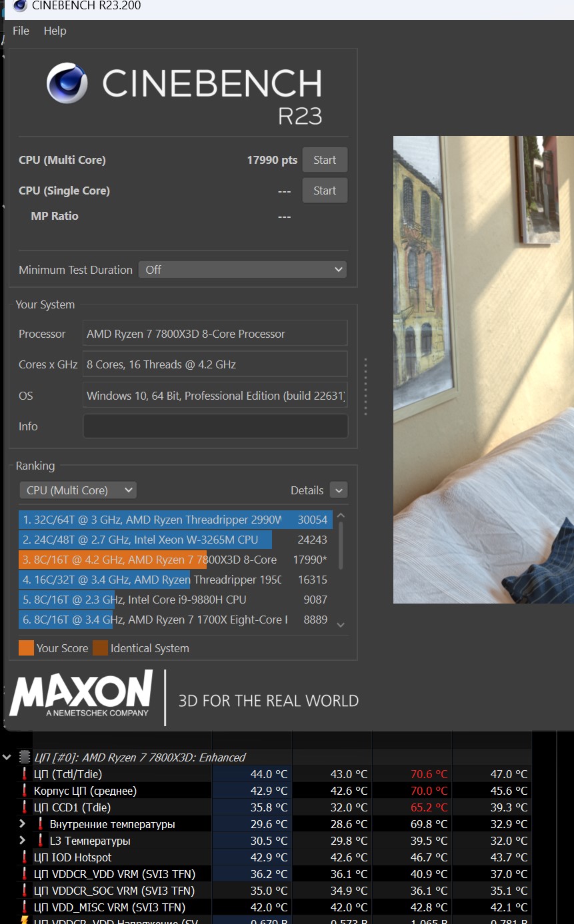
Task: Start the CPU Single Core test
Action: pyautogui.click(x=325, y=191)
